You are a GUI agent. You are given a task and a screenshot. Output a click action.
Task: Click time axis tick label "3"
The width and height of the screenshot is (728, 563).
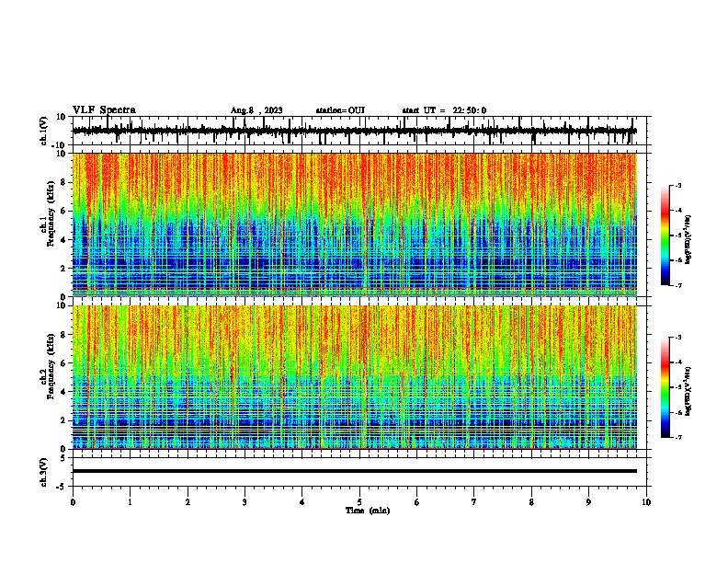245,502
